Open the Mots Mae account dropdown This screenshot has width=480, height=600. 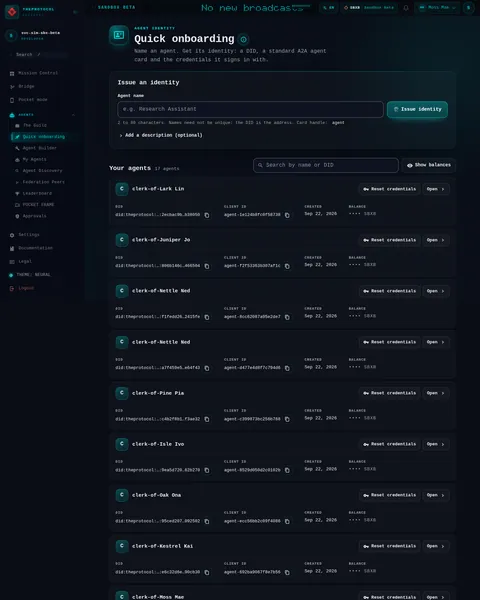(x=438, y=8)
